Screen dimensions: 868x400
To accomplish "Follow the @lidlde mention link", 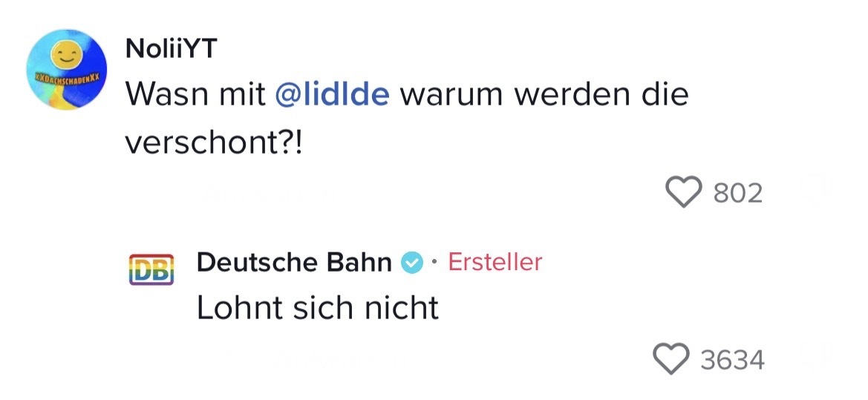I will pos(331,95).
